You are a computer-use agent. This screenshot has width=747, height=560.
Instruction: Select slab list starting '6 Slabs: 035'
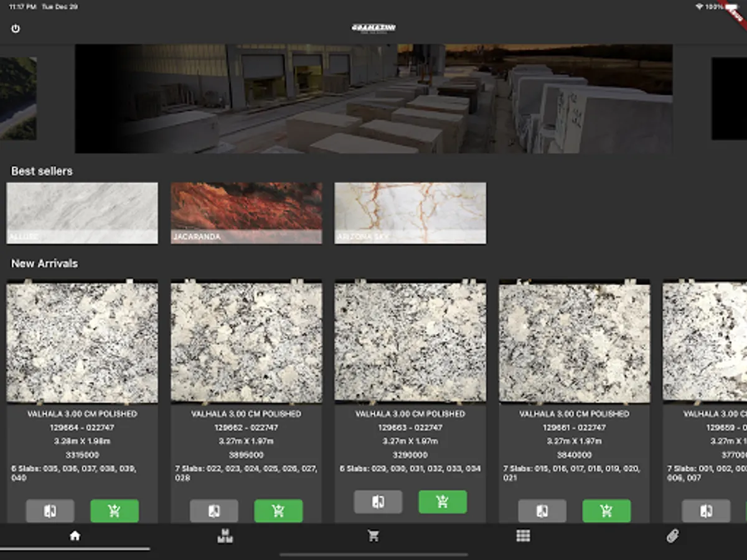[75, 474]
